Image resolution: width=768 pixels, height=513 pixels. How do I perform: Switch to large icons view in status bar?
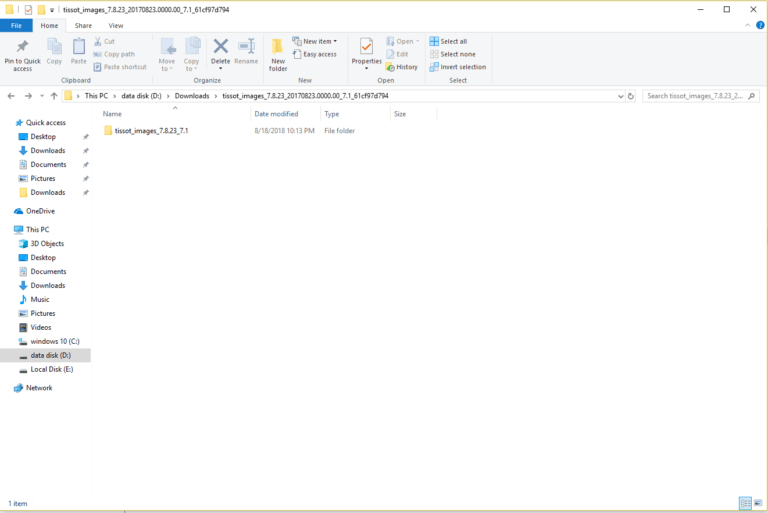coord(758,502)
